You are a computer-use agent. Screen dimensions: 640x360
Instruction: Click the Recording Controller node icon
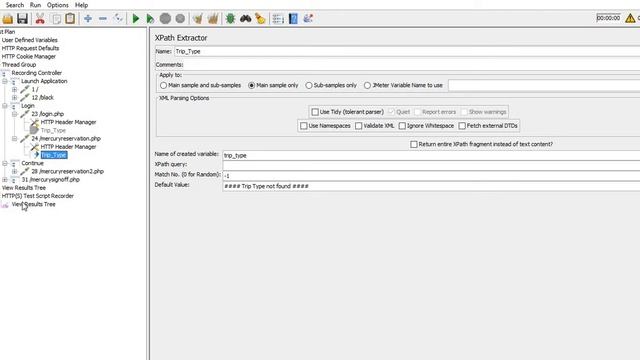[x=4, y=73]
